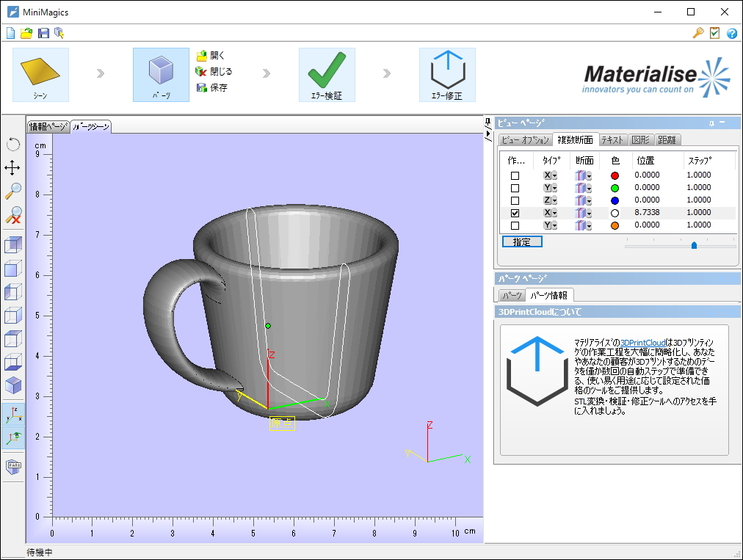This screenshot has width=743, height=560.
Task: Enable the orange Y section checkbox
Action: click(x=515, y=225)
